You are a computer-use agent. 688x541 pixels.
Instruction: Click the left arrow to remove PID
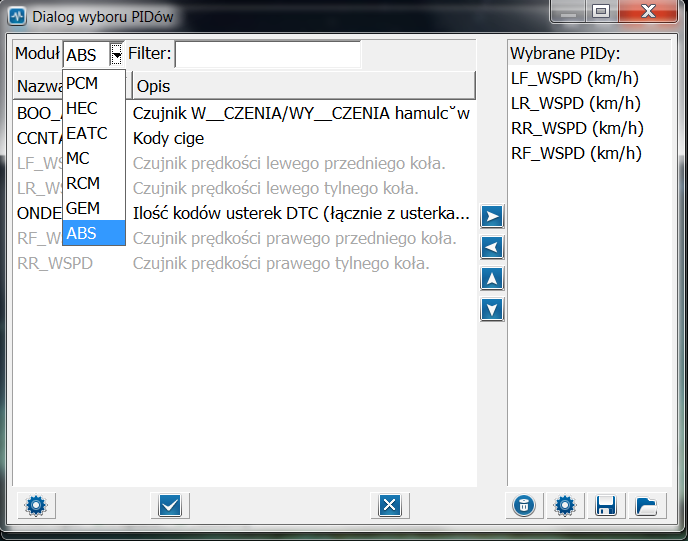pyautogui.click(x=491, y=248)
